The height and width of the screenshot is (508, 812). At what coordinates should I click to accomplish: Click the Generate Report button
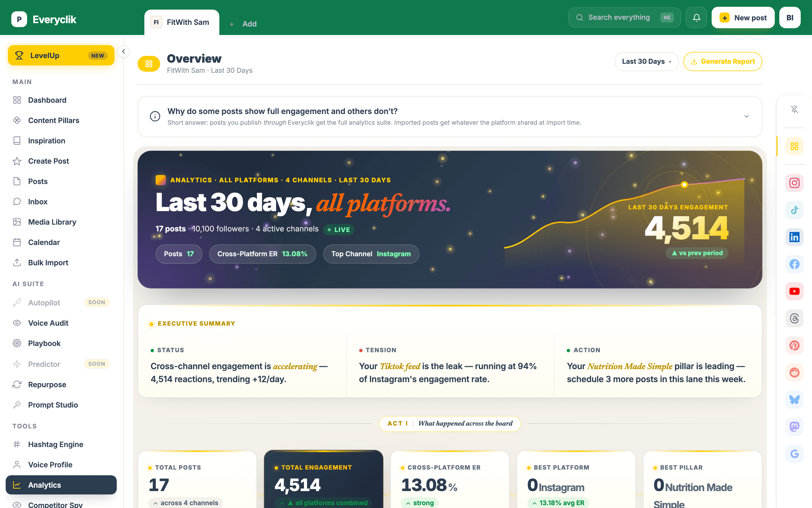tap(722, 62)
